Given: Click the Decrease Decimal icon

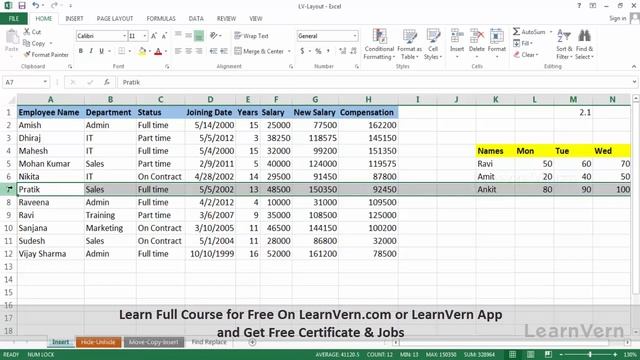Looking at the screenshot, I should coord(353,51).
